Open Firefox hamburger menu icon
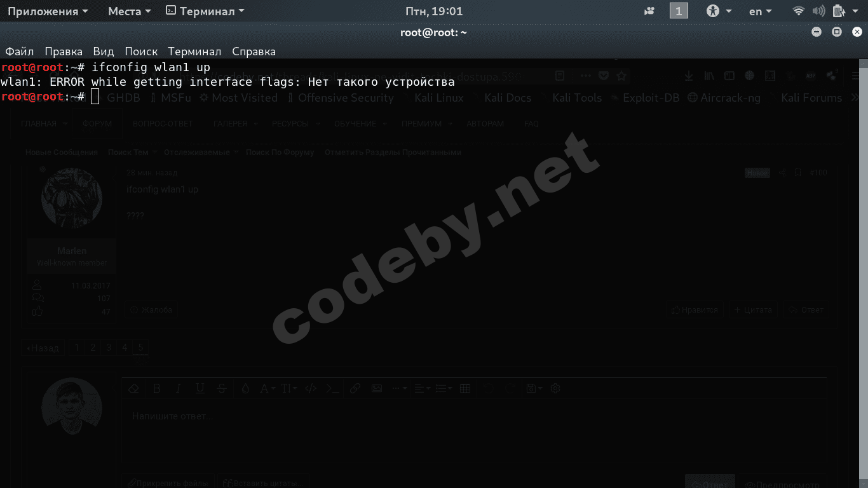 pos(856,76)
